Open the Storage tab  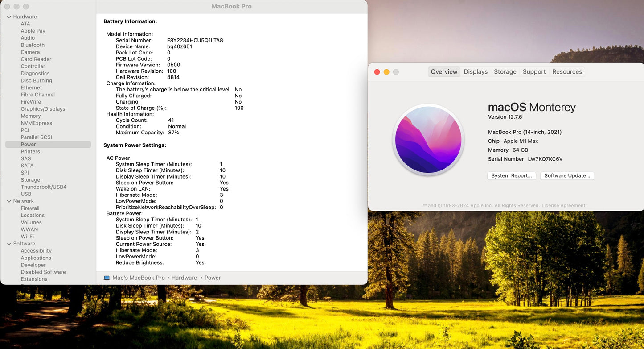pyautogui.click(x=505, y=72)
